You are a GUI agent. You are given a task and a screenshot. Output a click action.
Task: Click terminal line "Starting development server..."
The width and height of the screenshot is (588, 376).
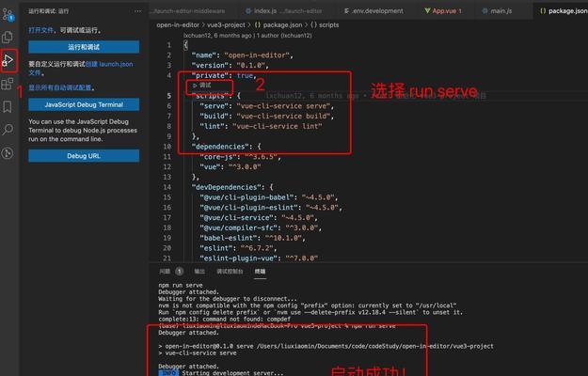point(232,373)
